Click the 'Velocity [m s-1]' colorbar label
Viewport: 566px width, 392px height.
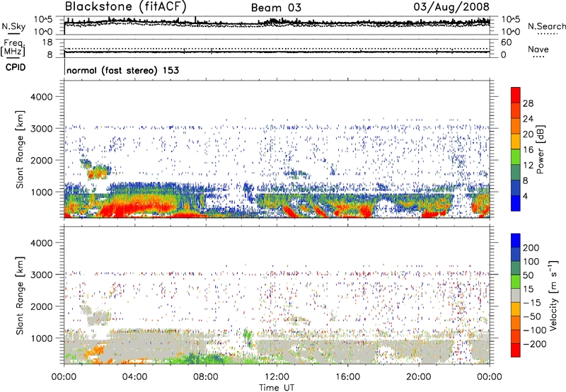(553, 295)
